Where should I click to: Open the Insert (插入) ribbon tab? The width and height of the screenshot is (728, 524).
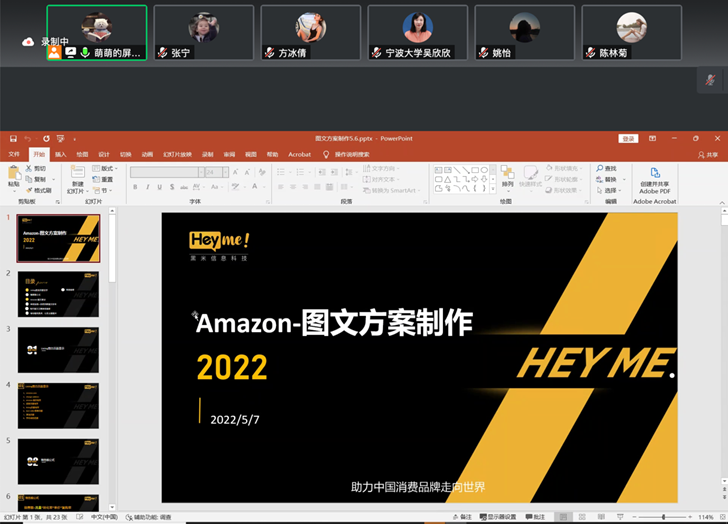tap(61, 155)
